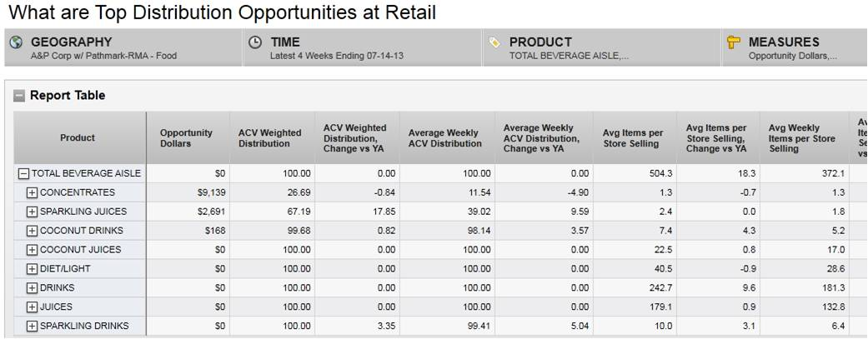Expand the JUICES product row

pos(33,307)
